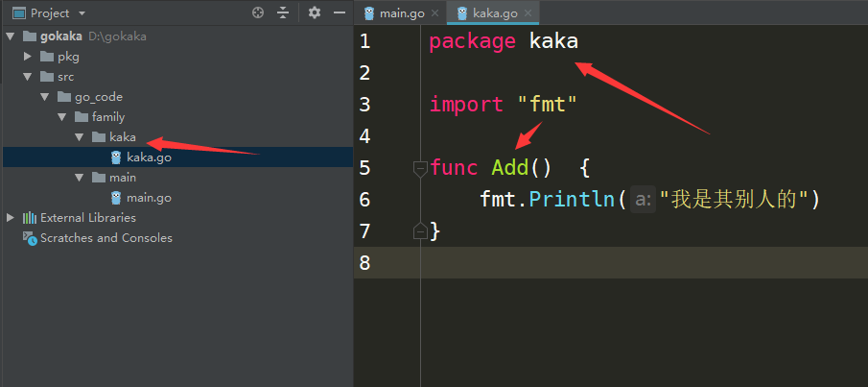Expand the pkg folder
This screenshot has height=387, width=868.
coord(28,57)
